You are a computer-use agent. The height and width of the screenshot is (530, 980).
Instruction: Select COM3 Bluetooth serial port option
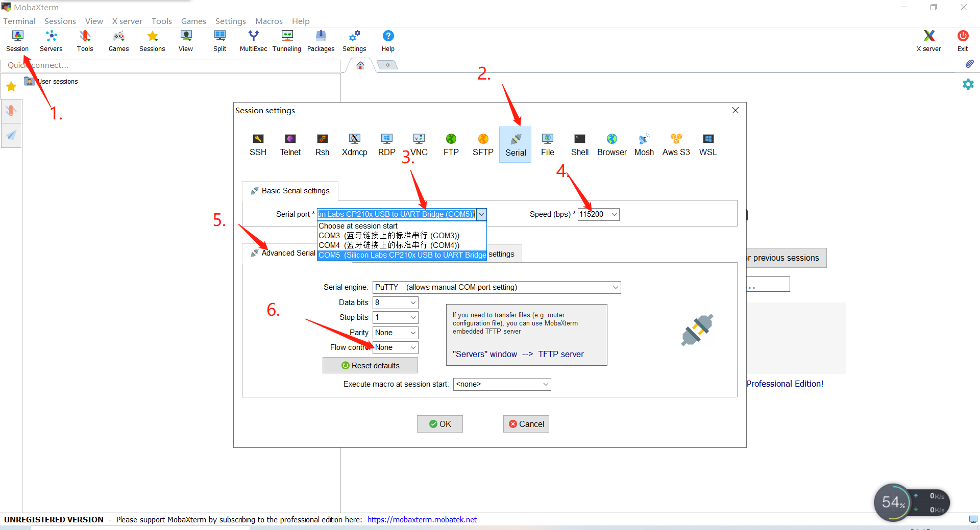point(402,236)
